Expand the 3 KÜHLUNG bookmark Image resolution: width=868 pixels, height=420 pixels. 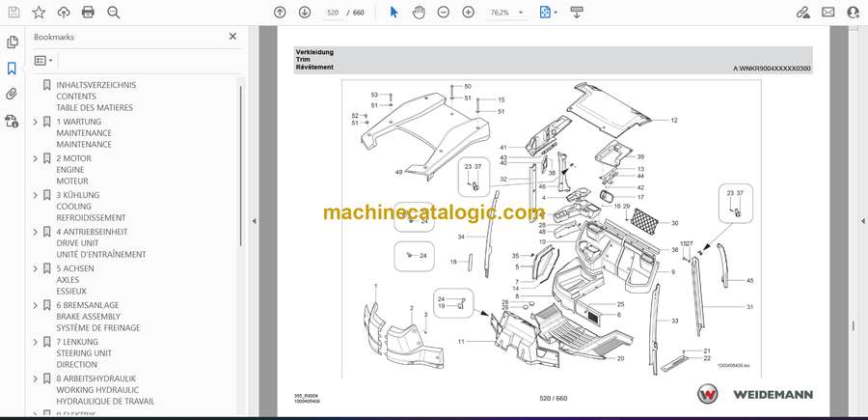36,195
